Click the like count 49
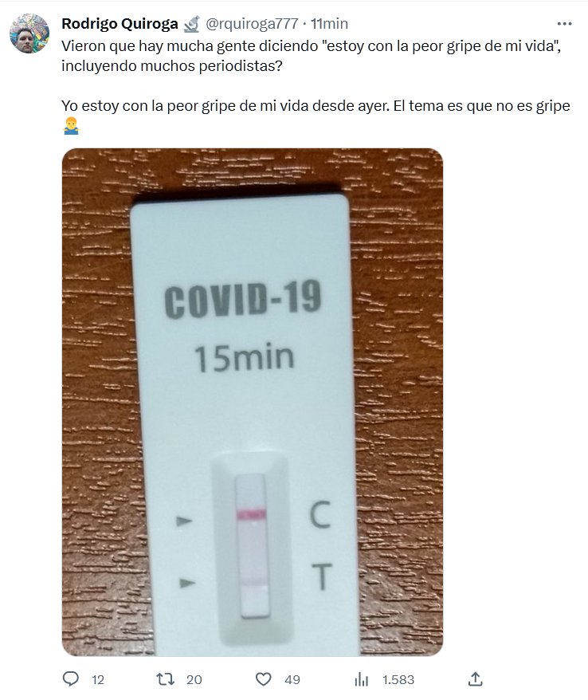This screenshot has width=588, height=700. point(292,680)
